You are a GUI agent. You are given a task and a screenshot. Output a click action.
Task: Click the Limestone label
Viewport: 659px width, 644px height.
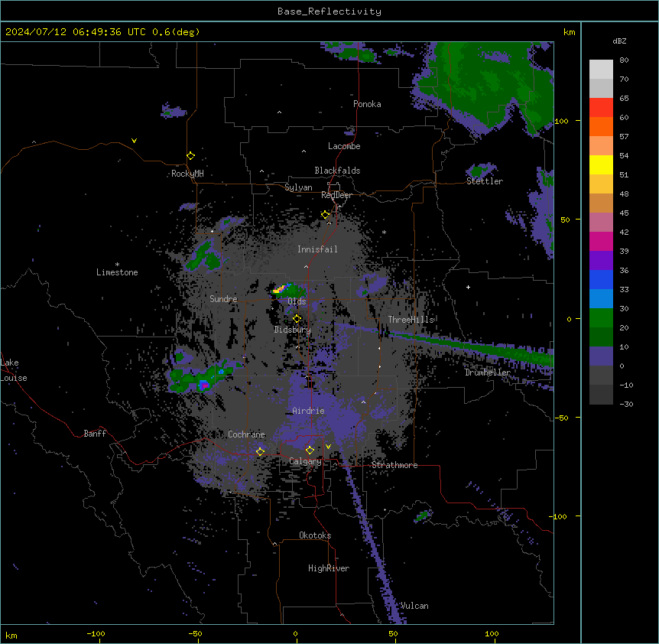pos(117,272)
